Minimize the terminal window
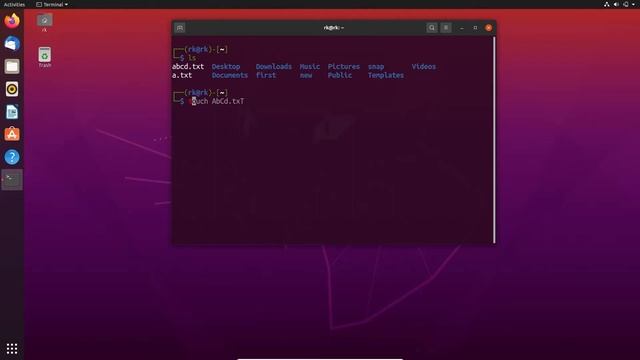Viewport: 640px width, 360px height. 462,28
